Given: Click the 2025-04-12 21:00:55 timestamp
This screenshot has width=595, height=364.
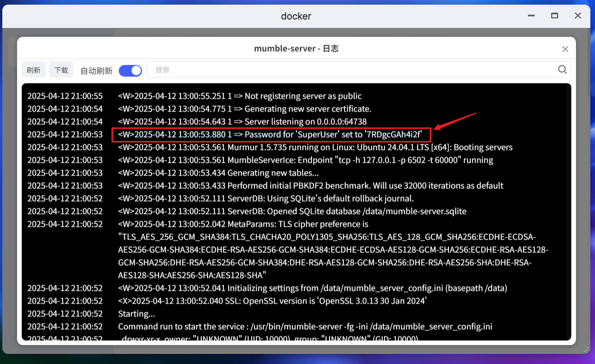Looking at the screenshot, I should [x=65, y=96].
